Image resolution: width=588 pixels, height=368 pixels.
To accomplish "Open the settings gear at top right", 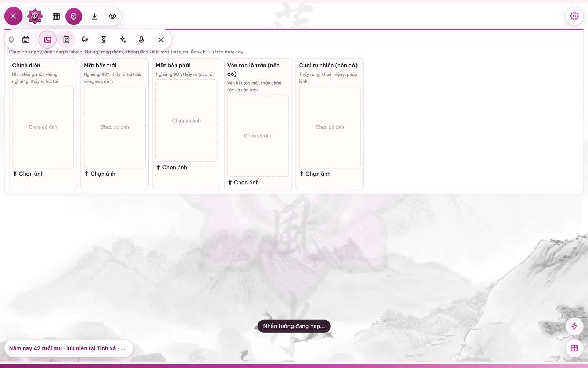I will (x=574, y=16).
